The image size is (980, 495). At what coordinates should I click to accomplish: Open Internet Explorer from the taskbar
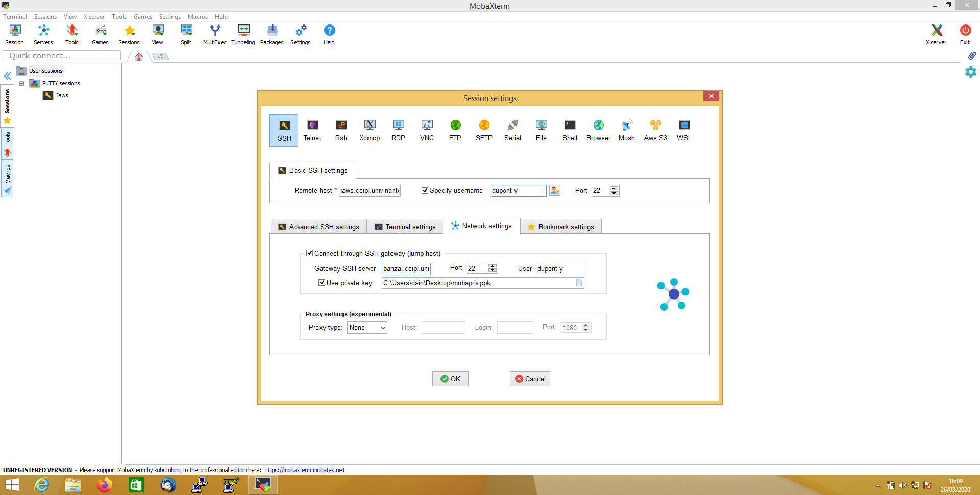tap(41, 485)
